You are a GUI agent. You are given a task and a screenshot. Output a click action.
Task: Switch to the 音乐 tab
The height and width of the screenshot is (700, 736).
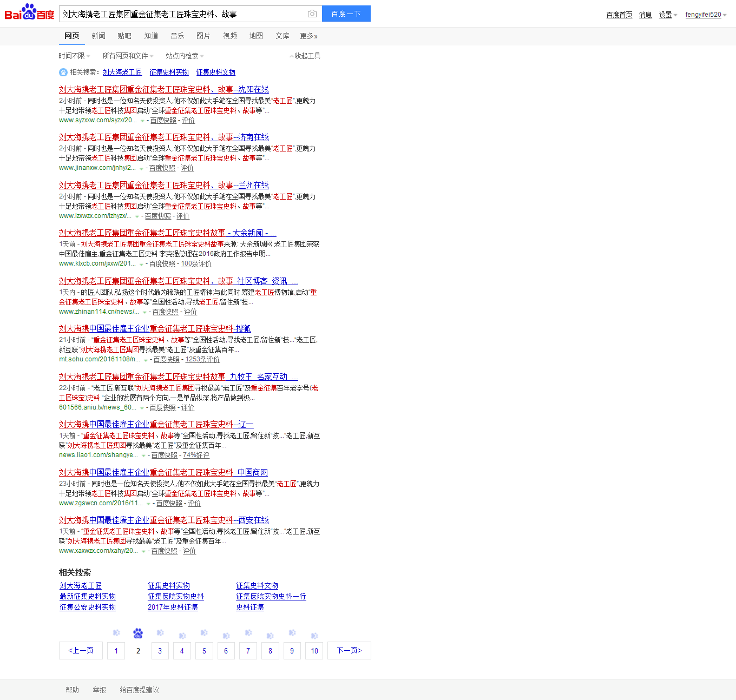pyautogui.click(x=178, y=36)
